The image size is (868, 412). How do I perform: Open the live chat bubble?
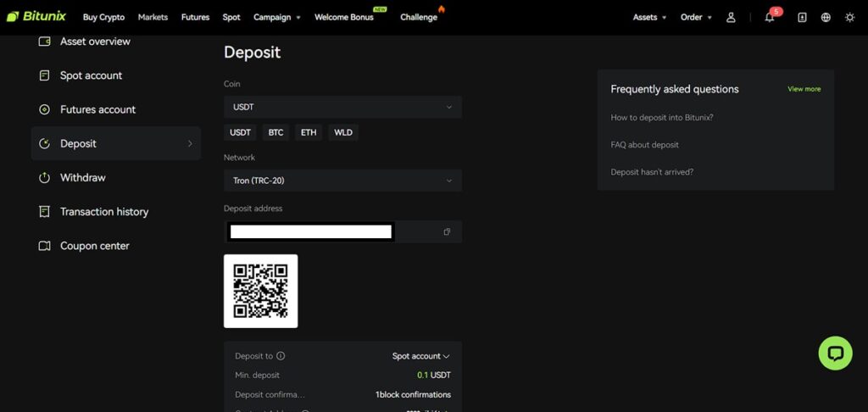(x=835, y=354)
